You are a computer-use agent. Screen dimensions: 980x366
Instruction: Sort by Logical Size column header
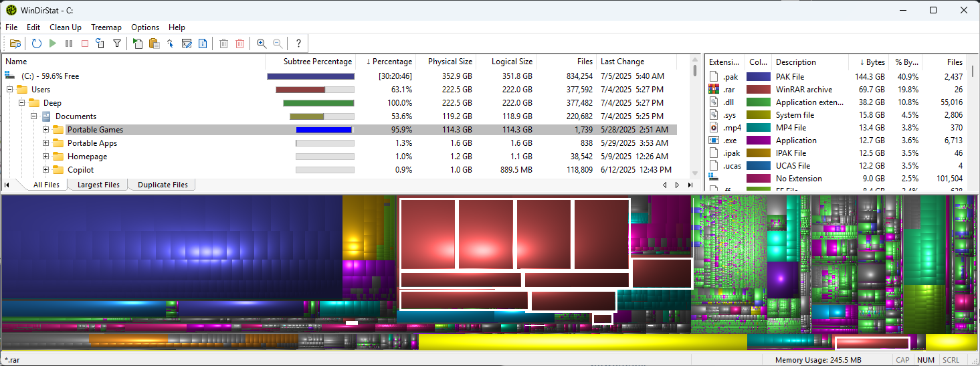[506, 62]
